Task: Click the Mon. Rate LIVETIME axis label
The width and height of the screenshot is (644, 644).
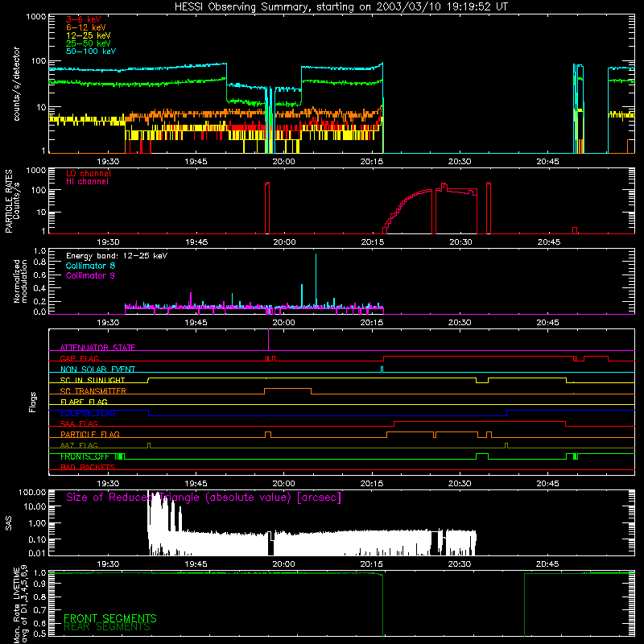Action: tap(21, 604)
